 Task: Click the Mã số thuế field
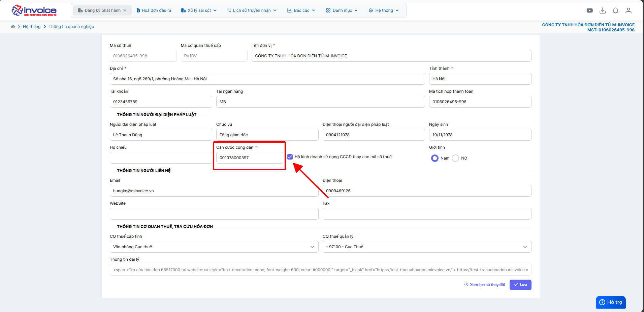143,56
